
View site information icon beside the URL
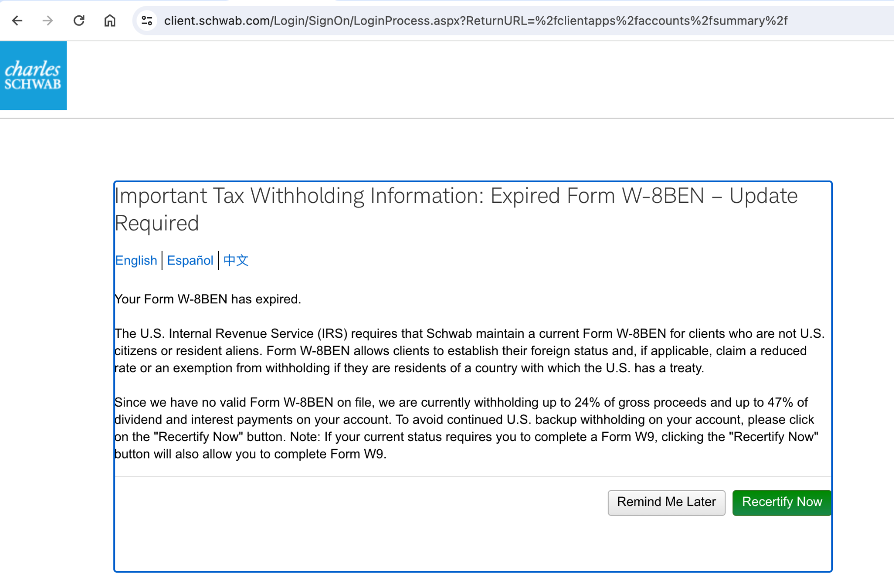[x=147, y=21]
